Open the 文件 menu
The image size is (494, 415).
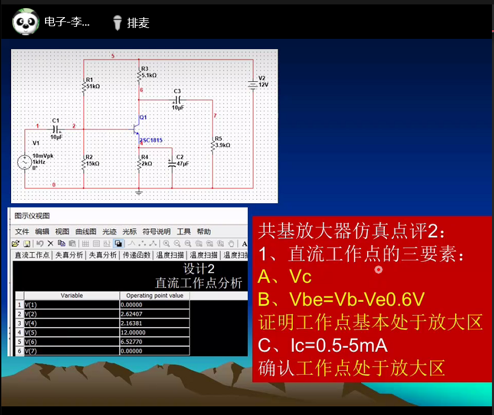22,231
